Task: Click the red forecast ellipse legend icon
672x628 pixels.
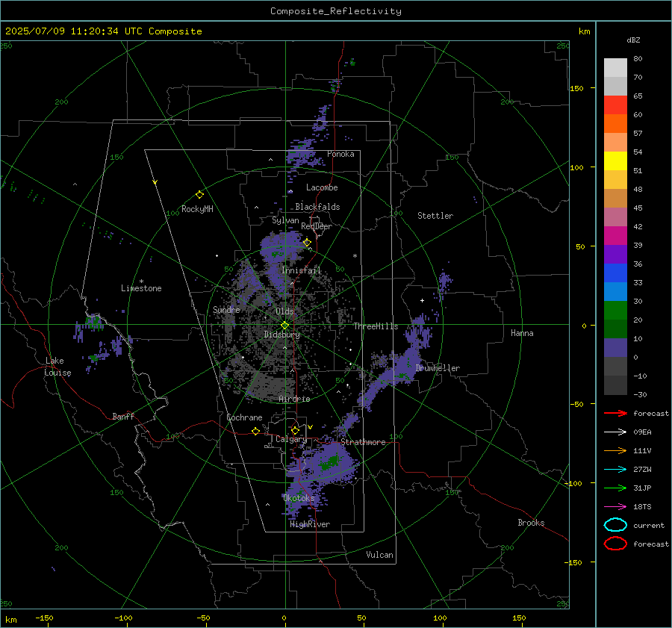Action: click(615, 544)
